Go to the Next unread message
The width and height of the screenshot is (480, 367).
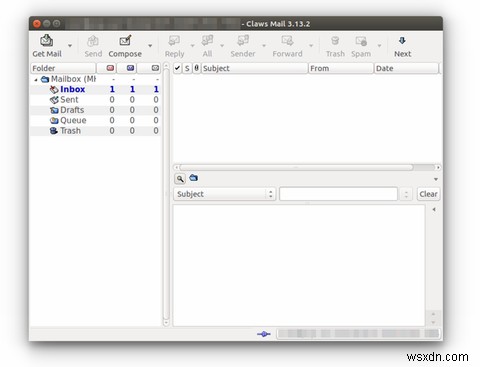pyautogui.click(x=402, y=46)
